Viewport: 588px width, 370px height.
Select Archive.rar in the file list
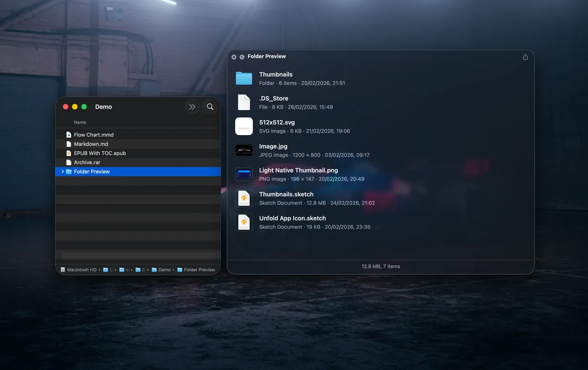(87, 162)
